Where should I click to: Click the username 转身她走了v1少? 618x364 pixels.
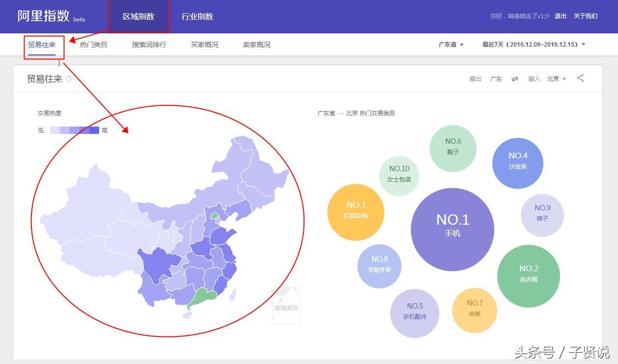529,16
